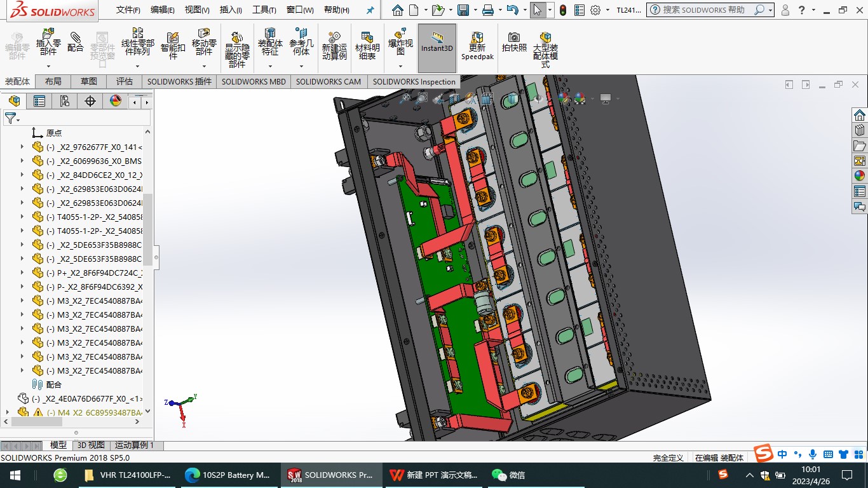868x488 pixels.
Task: Open the Appearances color ball in right task pane
Action: [859, 176]
